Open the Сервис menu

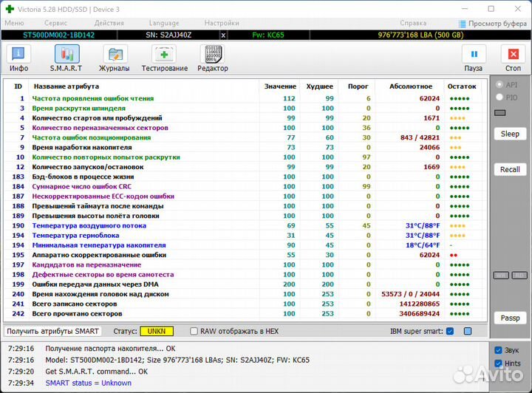tap(56, 24)
